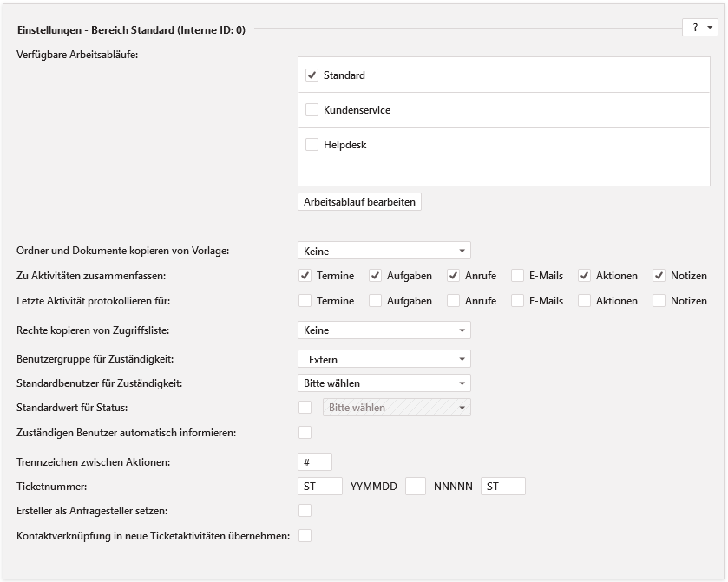Expand the Rechte kopieren von Zugriffsliste dropdown
The height and width of the screenshot is (582, 728).
[384, 330]
